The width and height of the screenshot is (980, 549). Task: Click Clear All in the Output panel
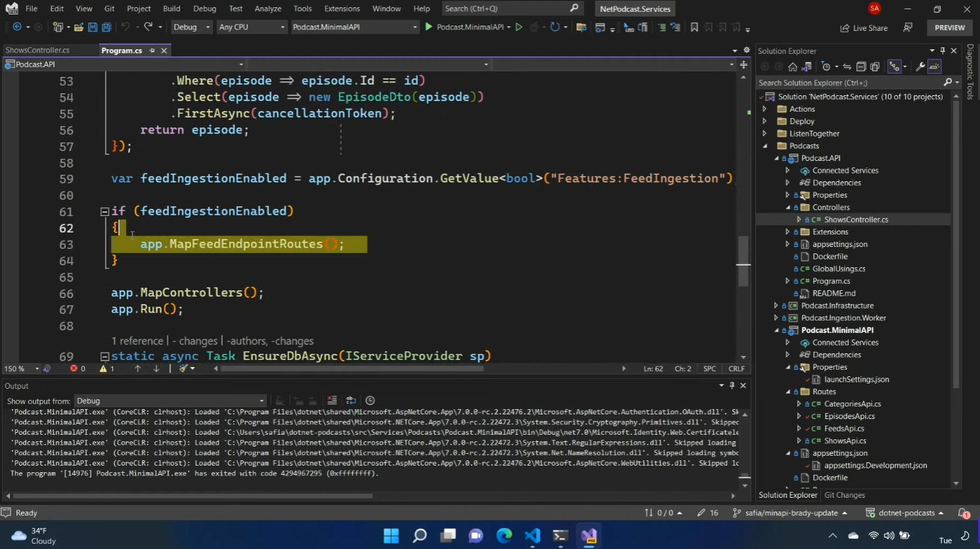coord(332,401)
